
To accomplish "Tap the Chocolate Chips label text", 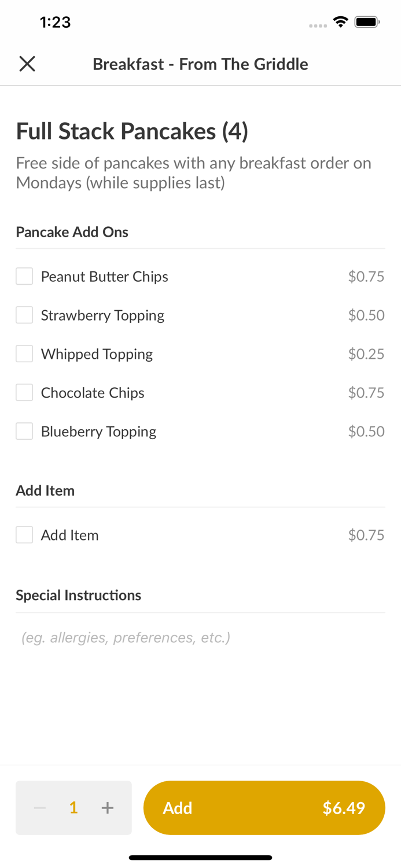I will point(93,393).
